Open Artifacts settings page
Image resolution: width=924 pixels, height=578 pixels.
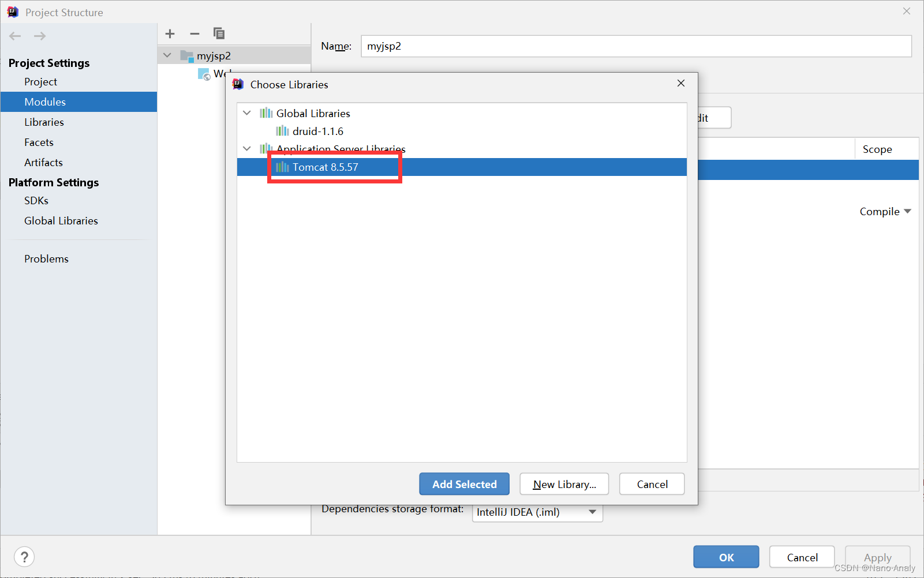[x=43, y=162]
